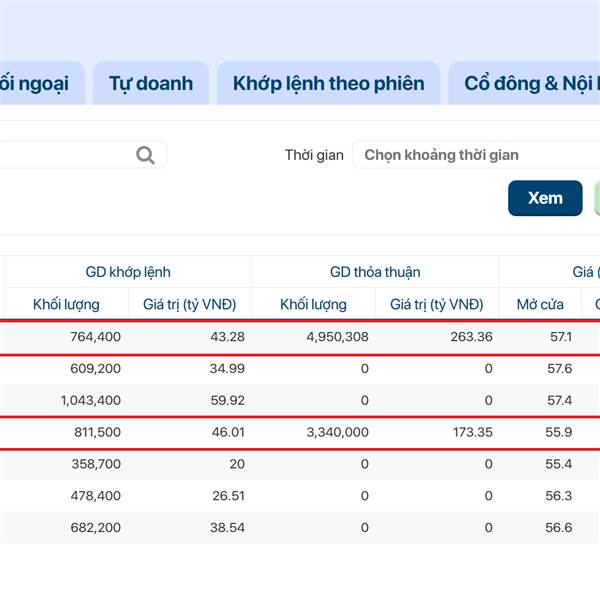Select the 4,950,308 negotiated volume cell
The height and width of the screenshot is (600, 600).
338,337
